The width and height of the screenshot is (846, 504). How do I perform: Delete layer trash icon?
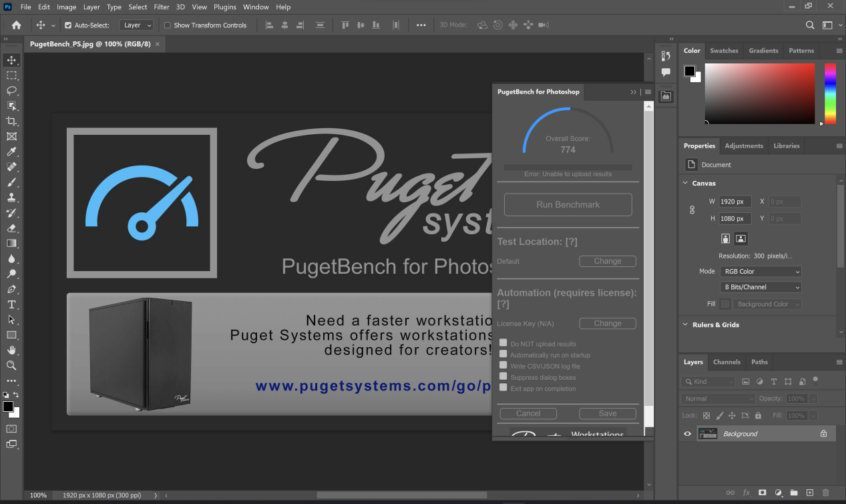(x=826, y=493)
